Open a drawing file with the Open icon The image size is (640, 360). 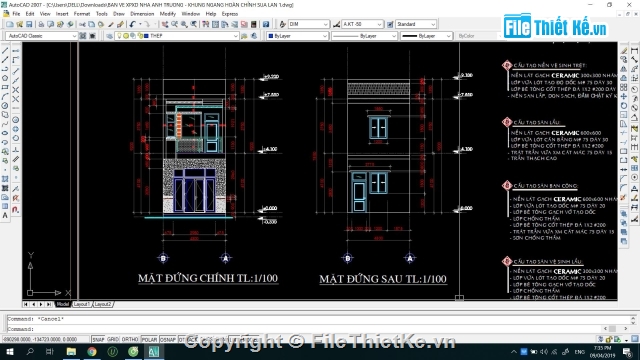coord(19,24)
